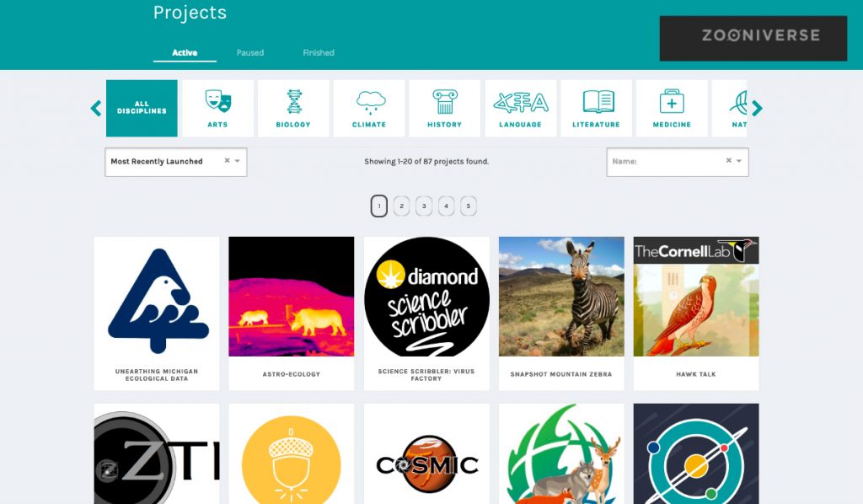863x504 pixels.
Task: Open the Hawk Talk project
Action: coord(696,312)
